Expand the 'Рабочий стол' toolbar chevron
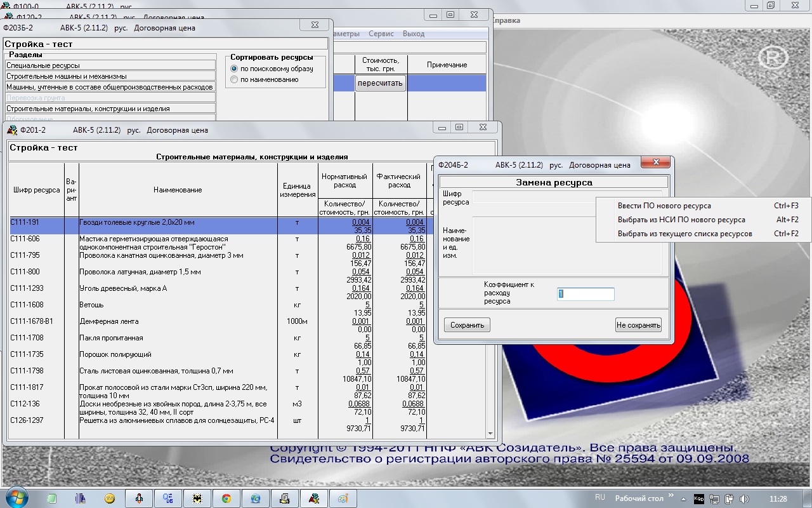This screenshot has width=812, height=508. coord(671,495)
